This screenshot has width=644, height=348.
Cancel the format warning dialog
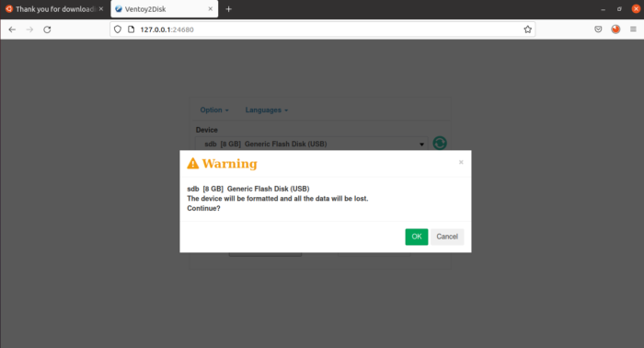(x=447, y=237)
